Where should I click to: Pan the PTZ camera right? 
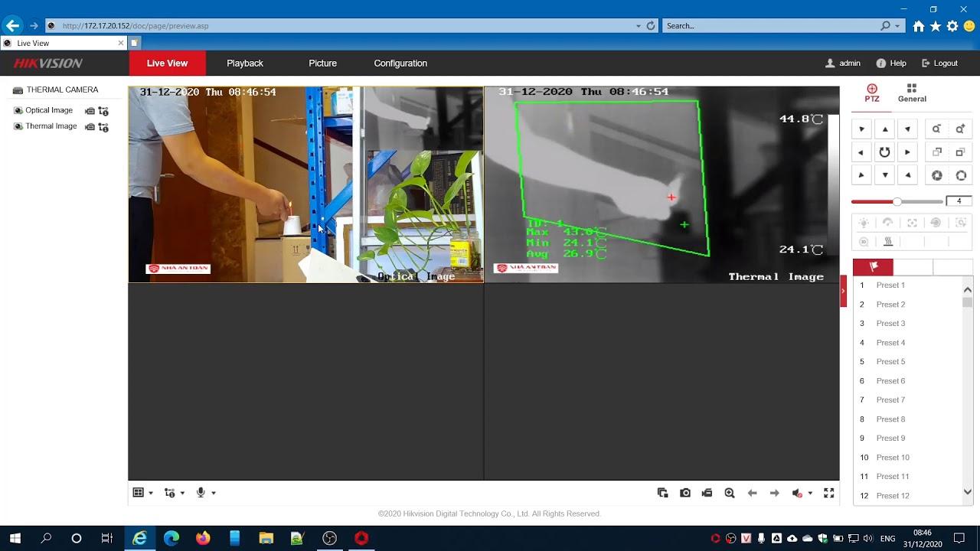click(x=908, y=152)
